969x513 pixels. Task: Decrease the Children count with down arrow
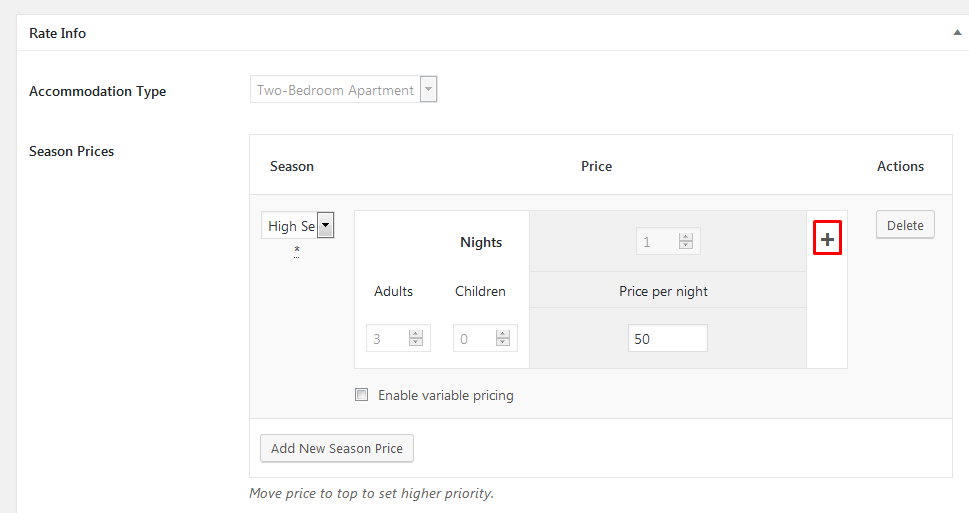(502, 343)
